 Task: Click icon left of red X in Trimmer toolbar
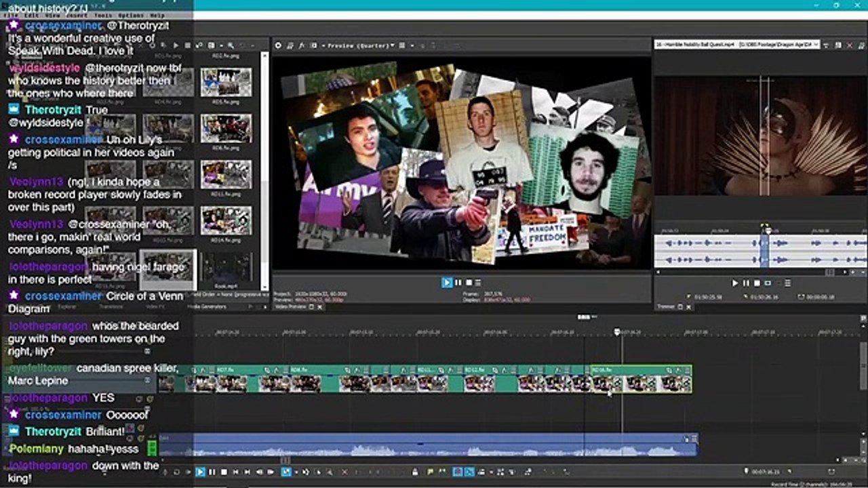[837, 45]
